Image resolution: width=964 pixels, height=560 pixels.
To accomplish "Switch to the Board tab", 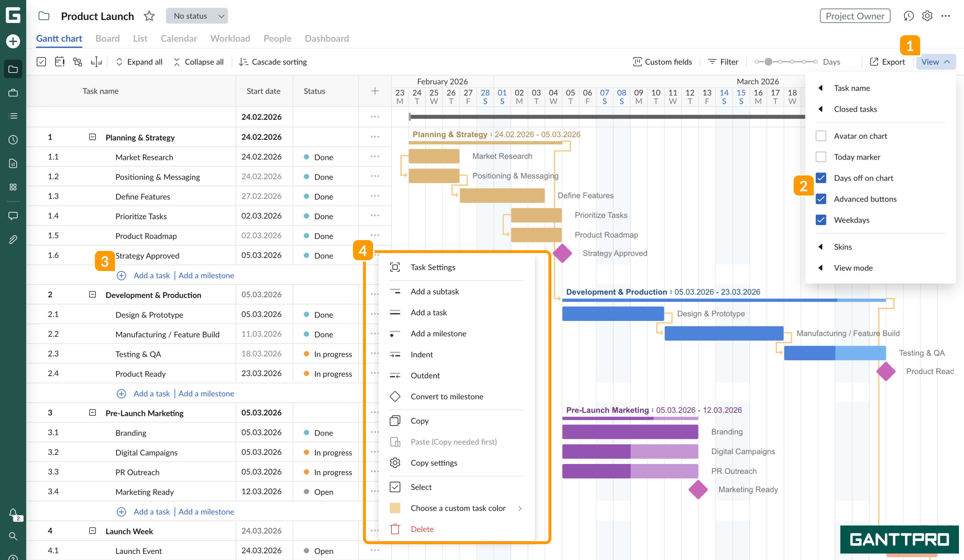I will coord(107,38).
